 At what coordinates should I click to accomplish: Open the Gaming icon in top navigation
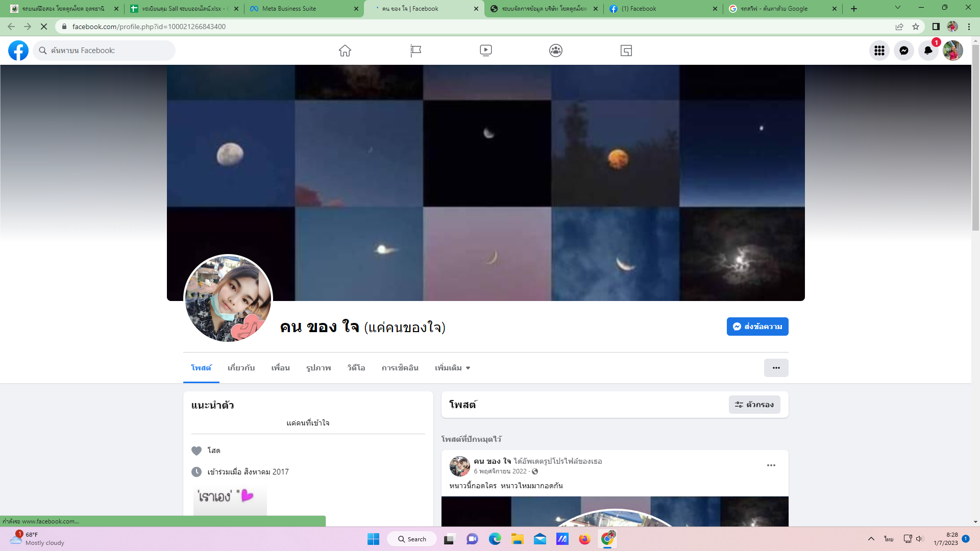pyautogui.click(x=626, y=51)
